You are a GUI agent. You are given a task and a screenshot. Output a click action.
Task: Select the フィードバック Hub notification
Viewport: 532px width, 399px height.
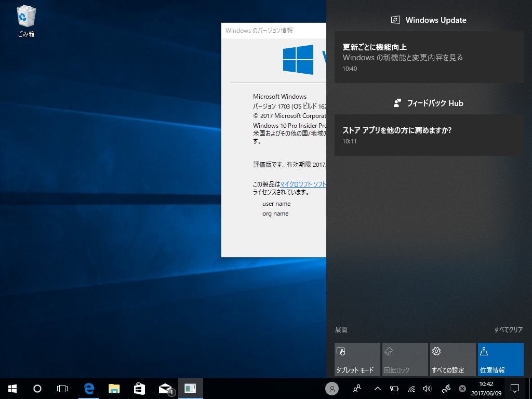429,135
